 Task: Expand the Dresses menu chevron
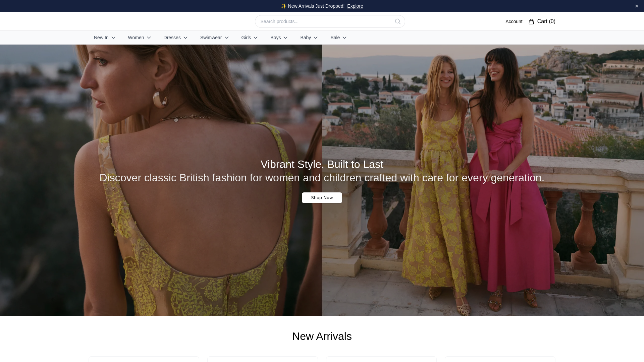coord(185,38)
